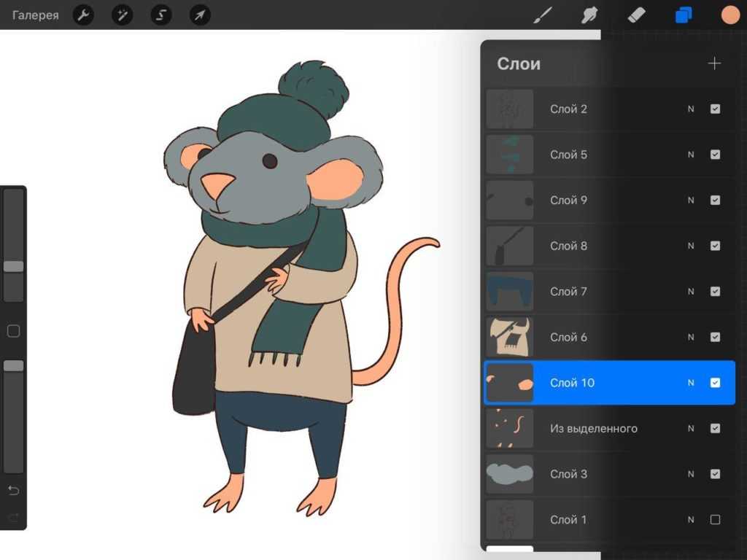Select the Brush tool
The image size is (747, 560).
tap(543, 15)
